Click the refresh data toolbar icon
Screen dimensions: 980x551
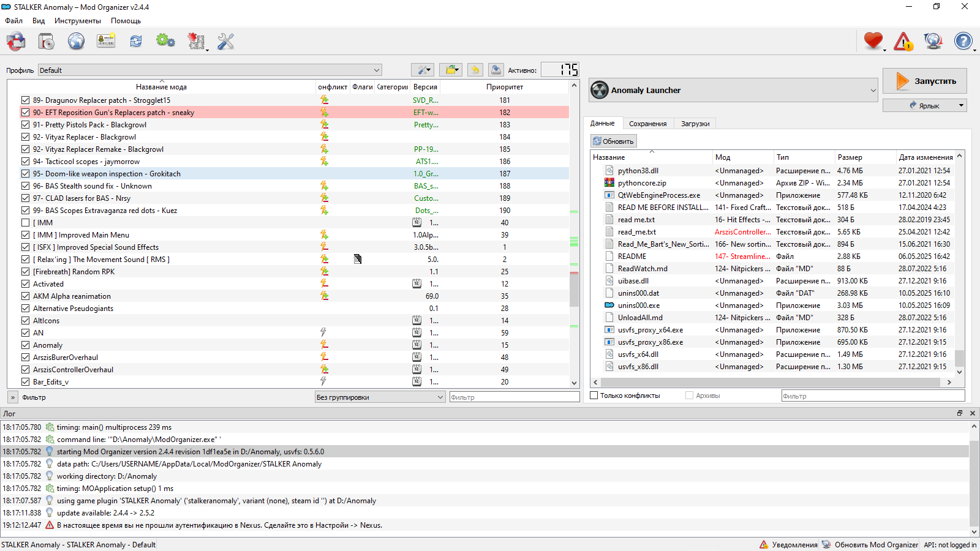(x=136, y=41)
